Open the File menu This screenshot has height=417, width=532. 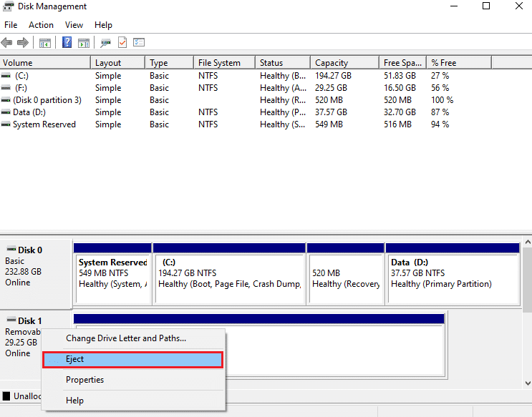(11, 25)
